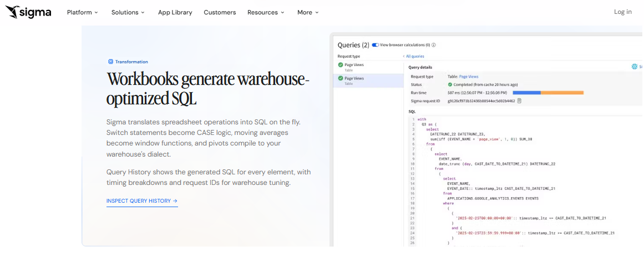Click the Queries (2) heading
644x256 pixels.
tap(353, 45)
